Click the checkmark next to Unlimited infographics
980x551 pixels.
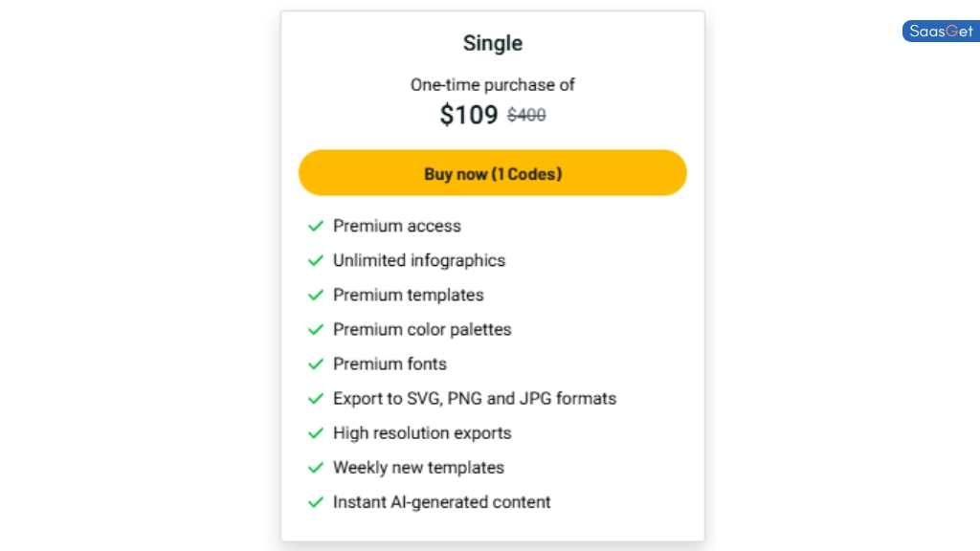click(316, 260)
